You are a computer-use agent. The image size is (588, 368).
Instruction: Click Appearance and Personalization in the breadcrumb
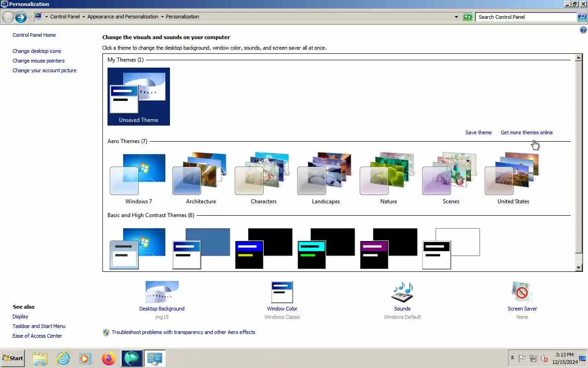(123, 17)
